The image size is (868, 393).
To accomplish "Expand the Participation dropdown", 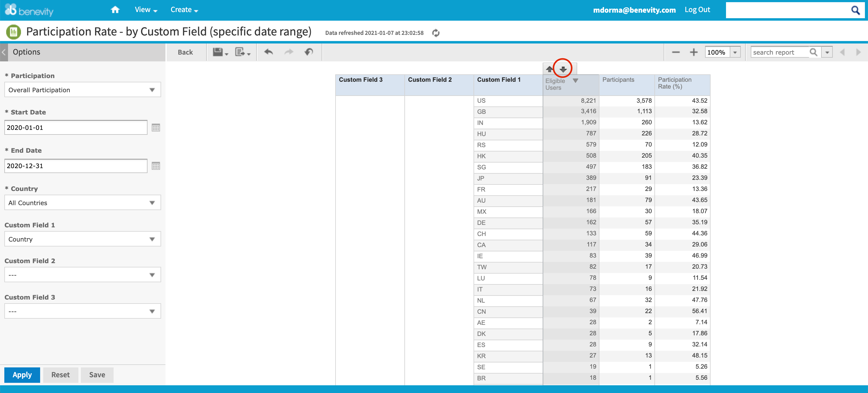I will click(82, 90).
